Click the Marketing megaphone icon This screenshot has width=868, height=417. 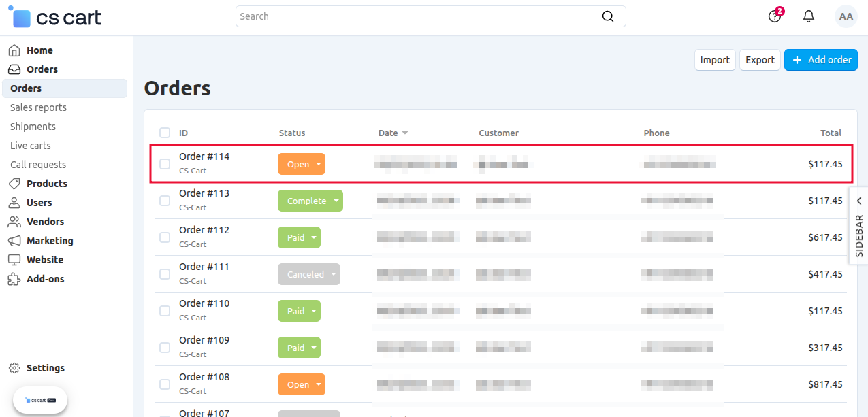(x=15, y=240)
